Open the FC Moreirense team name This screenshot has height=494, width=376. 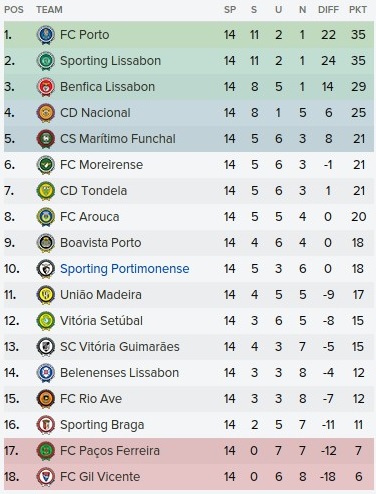101,165
